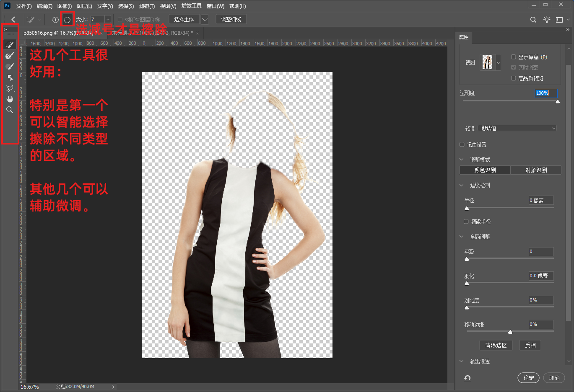Click the 选择主体 button
This screenshot has height=392, width=574.
(184, 20)
